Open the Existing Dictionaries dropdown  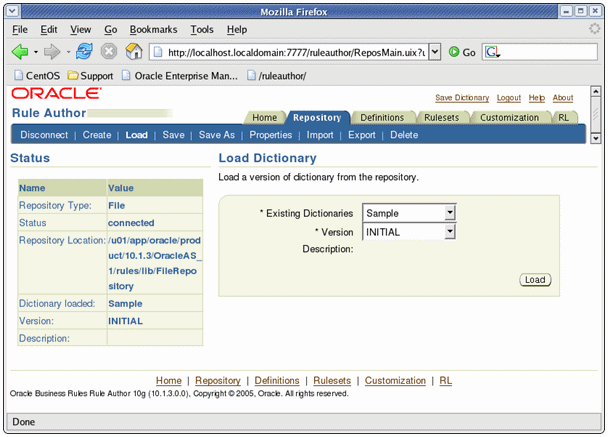pyautogui.click(x=409, y=213)
